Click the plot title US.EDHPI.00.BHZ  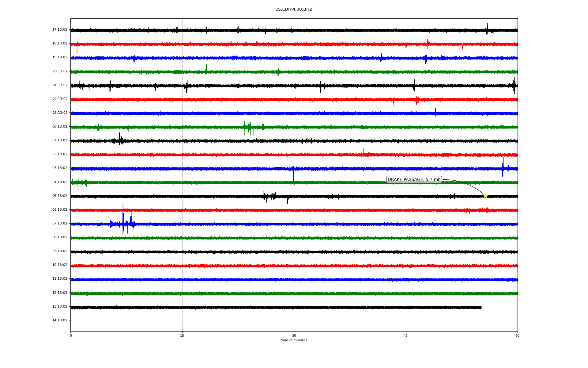point(294,10)
